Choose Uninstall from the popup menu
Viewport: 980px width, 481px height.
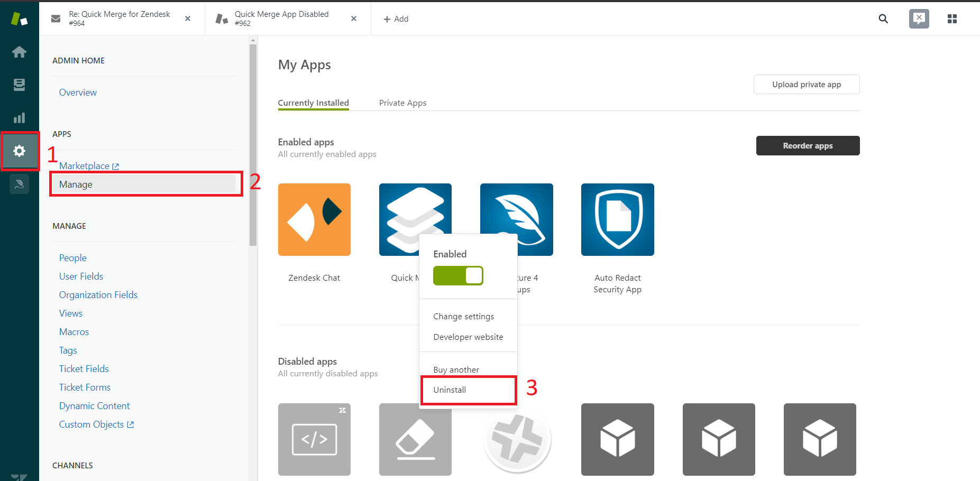[450, 390]
